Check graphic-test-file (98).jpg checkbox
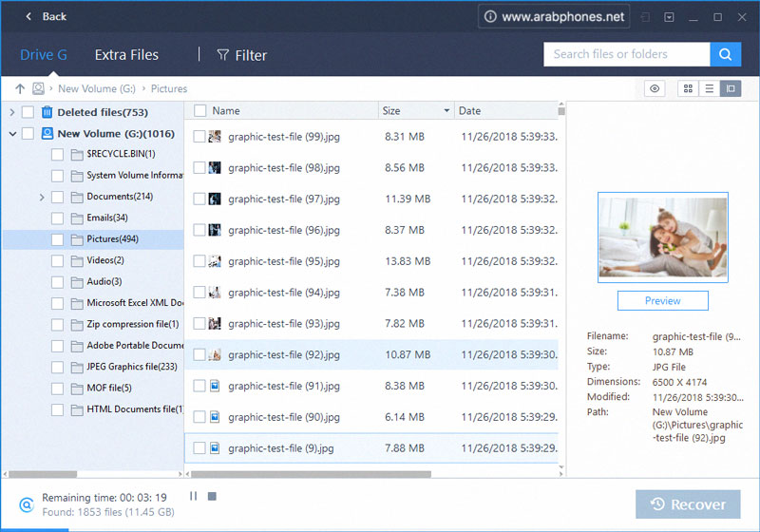Screen dimensions: 760x532 199,167
